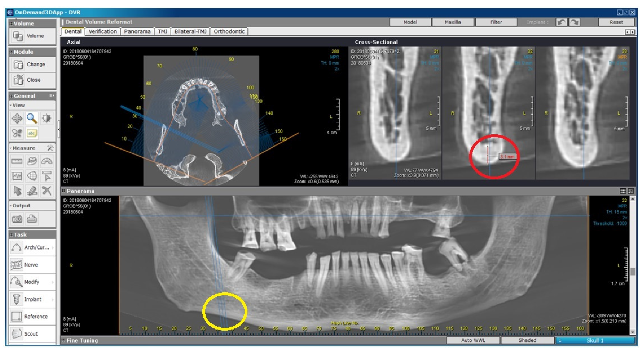
Task: Toggle the abc text annotation overlay
Action: click(32, 133)
